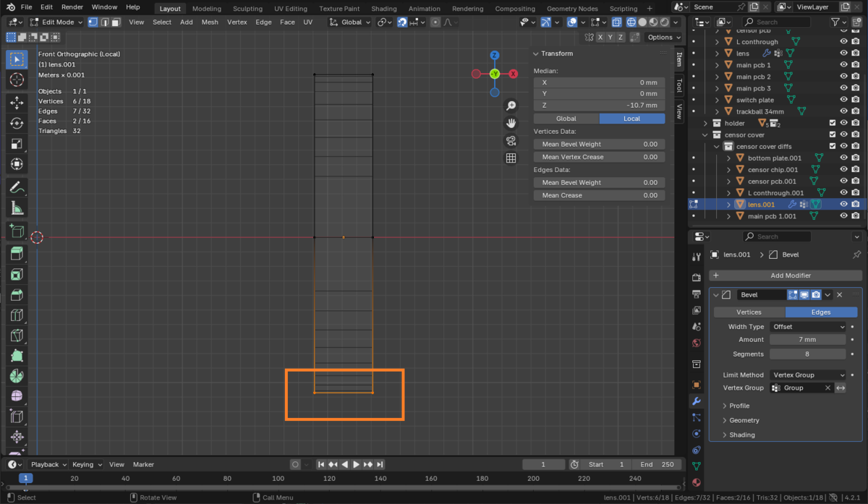The width and height of the screenshot is (868, 504).
Task: Click the pan view hand icon
Action: [511, 123]
